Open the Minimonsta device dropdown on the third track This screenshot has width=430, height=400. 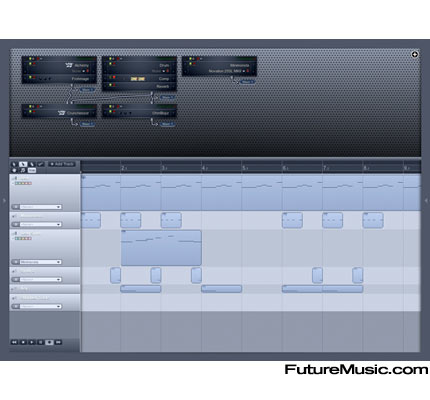click(x=40, y=262)
